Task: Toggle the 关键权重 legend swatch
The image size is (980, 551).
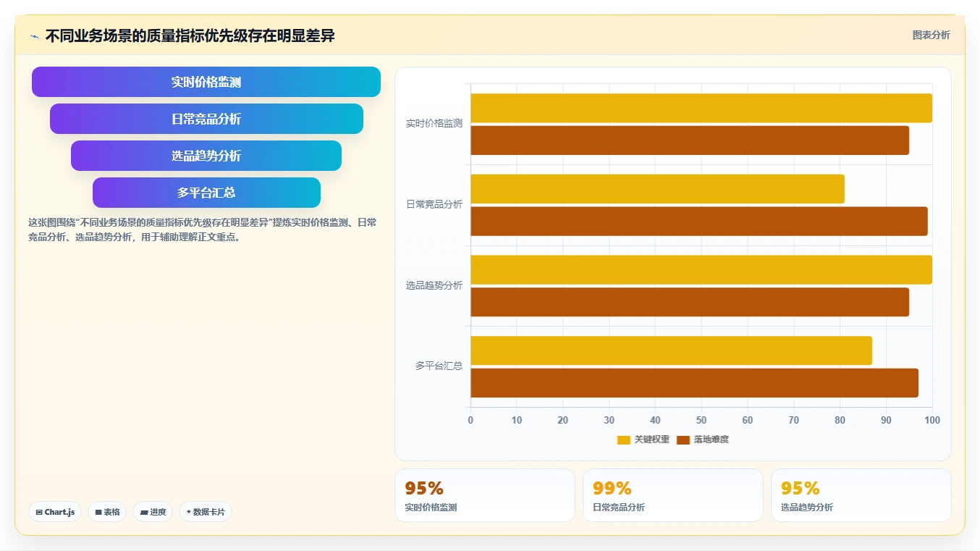Action: click(623, 439)
